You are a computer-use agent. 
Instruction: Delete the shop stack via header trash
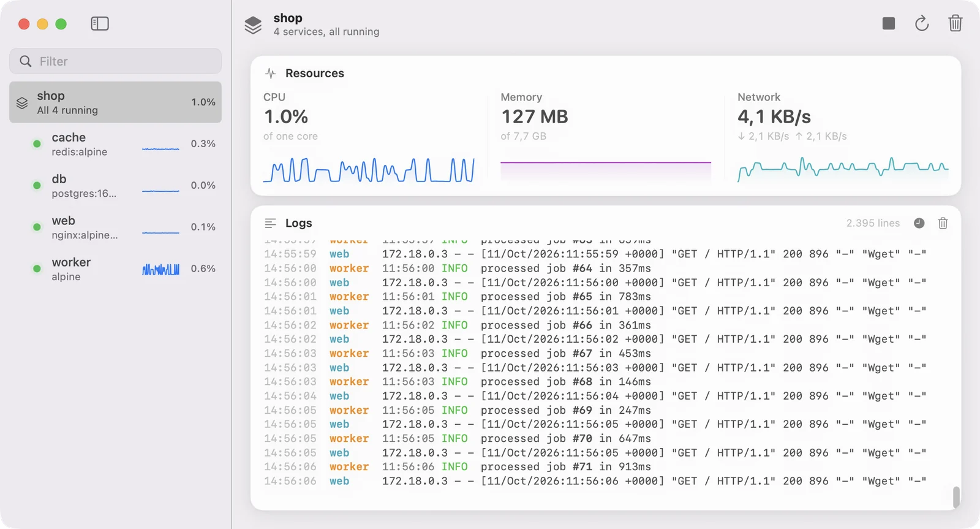pyautogui.click(x=956, y=23)
